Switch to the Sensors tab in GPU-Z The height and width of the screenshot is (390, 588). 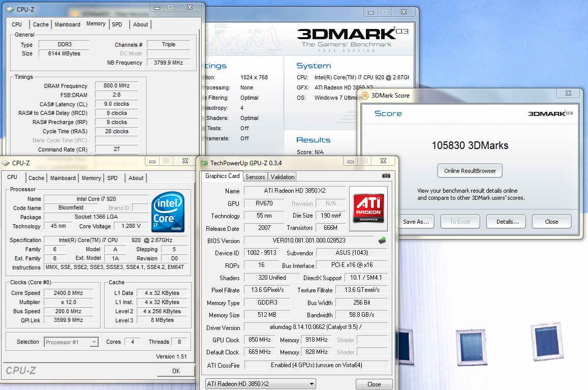click(255, 177)
